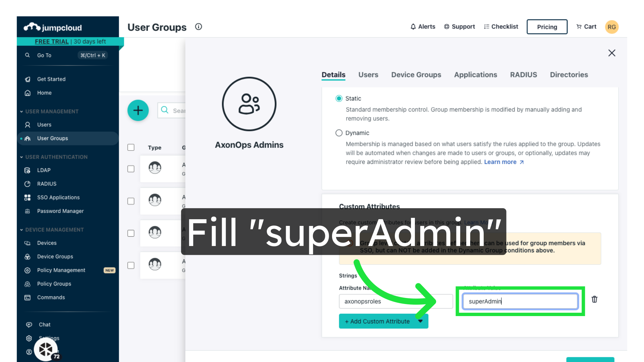Click the Pricing button

pyautogui.click(x=547, y=27)
